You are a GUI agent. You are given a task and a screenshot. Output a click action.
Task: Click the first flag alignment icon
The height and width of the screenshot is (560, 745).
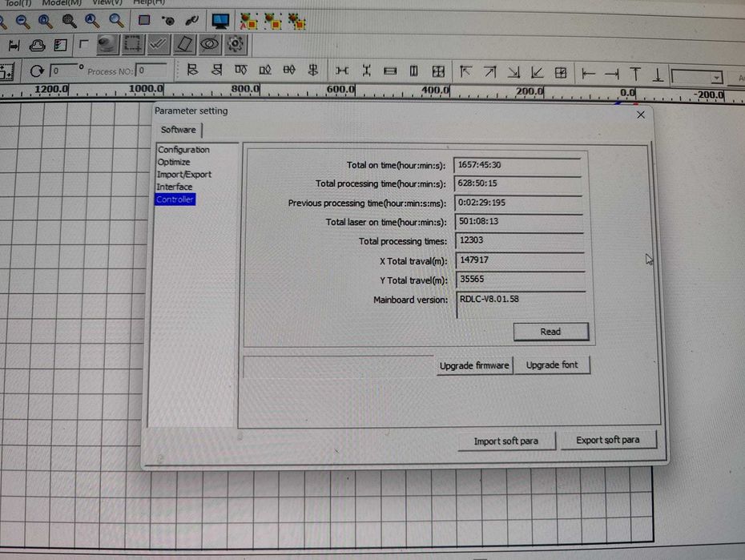(192, 71)
